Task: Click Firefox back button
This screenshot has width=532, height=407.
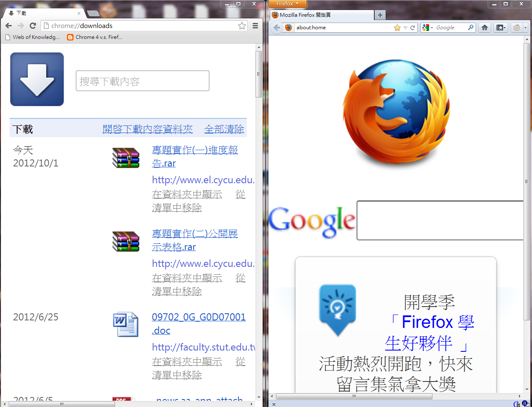Action: [x=276, y=28]
